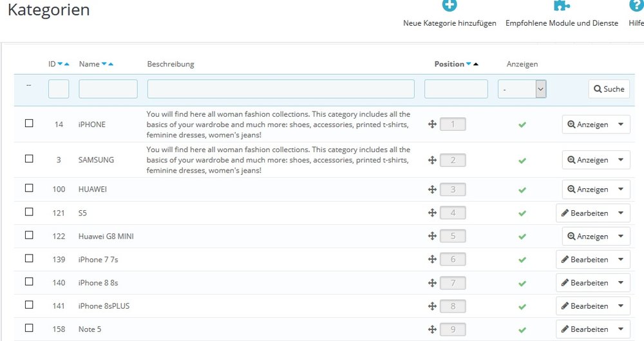644x341 pixels.
Task: Sort Position column ascending arrow
Action: click(476, 64)
